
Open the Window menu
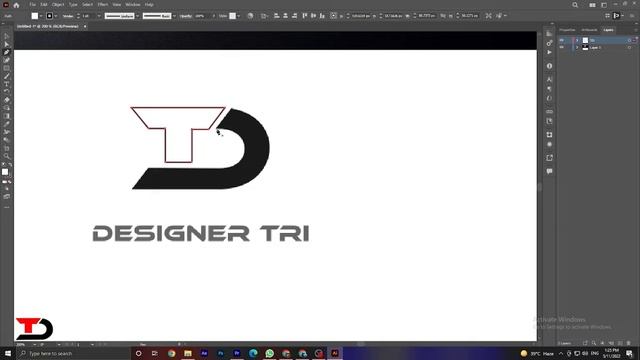coord(133,4)
